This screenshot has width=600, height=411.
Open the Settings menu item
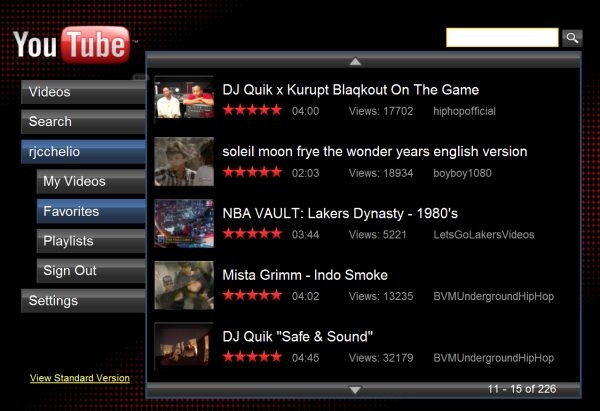pyautogui.click(x=83, y=301)
